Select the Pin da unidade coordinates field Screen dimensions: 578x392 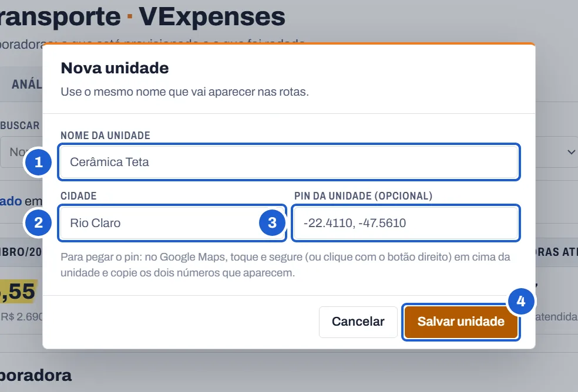click(406, 223)
